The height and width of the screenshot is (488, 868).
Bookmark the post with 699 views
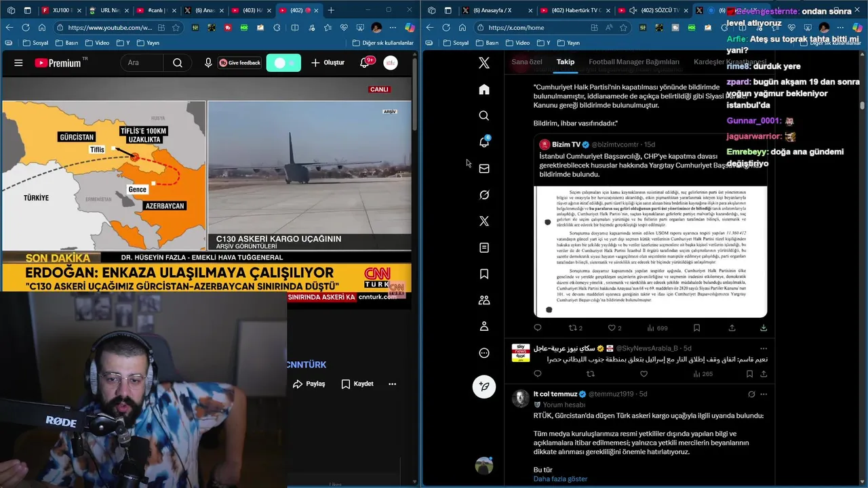696,328
